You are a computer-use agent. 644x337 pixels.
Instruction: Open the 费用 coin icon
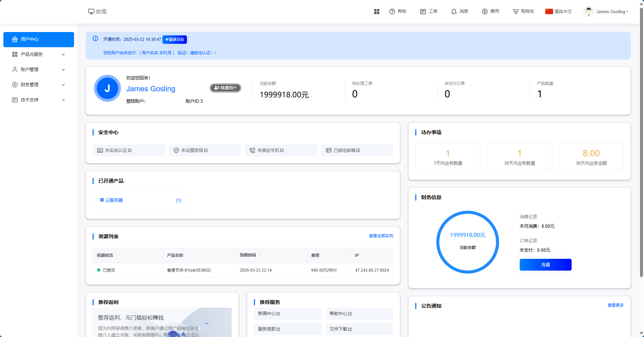point(485,11)
